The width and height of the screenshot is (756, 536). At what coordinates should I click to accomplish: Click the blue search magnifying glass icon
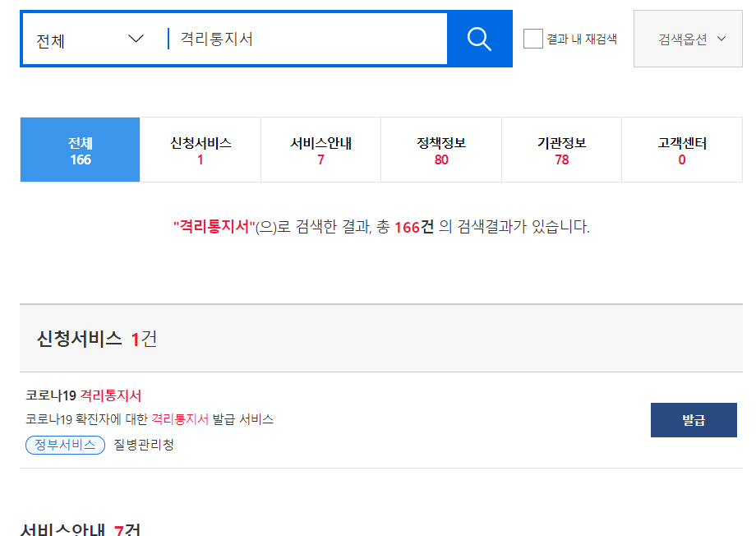pyautogui.click(x=479, y=38)
